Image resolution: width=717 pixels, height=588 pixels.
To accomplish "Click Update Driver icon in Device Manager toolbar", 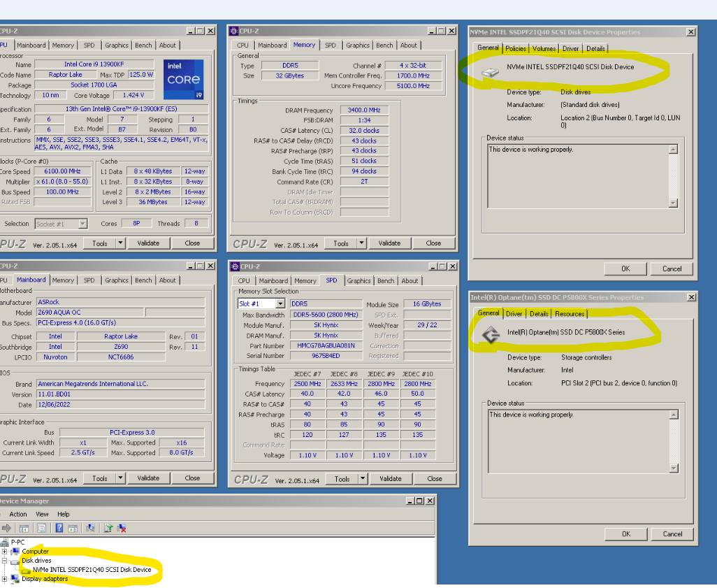I will (108, 528).
